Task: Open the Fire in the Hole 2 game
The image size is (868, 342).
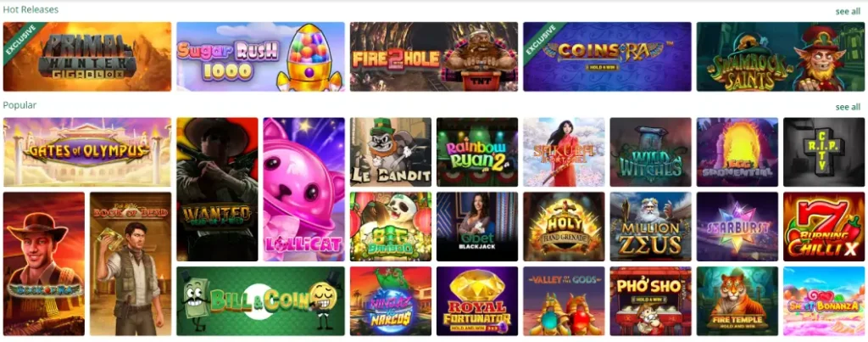Action: click(433, 57)
